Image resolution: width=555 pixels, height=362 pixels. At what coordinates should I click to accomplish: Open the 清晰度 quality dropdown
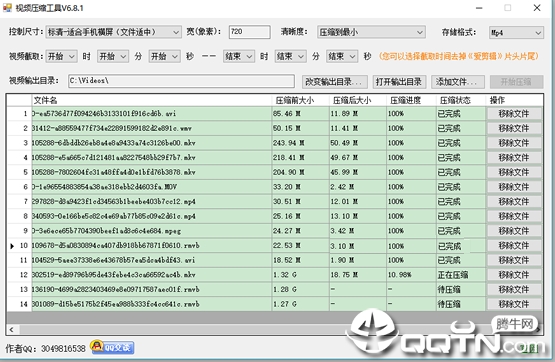coord(371,32)
